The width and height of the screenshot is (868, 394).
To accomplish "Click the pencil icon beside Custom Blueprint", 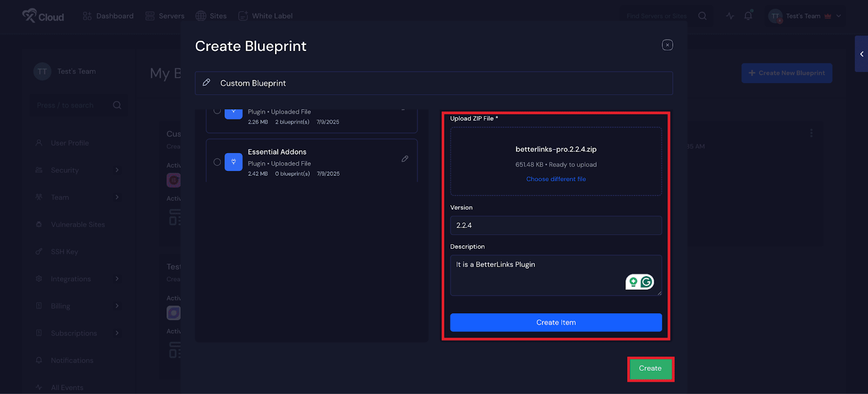I will [206, 82].
